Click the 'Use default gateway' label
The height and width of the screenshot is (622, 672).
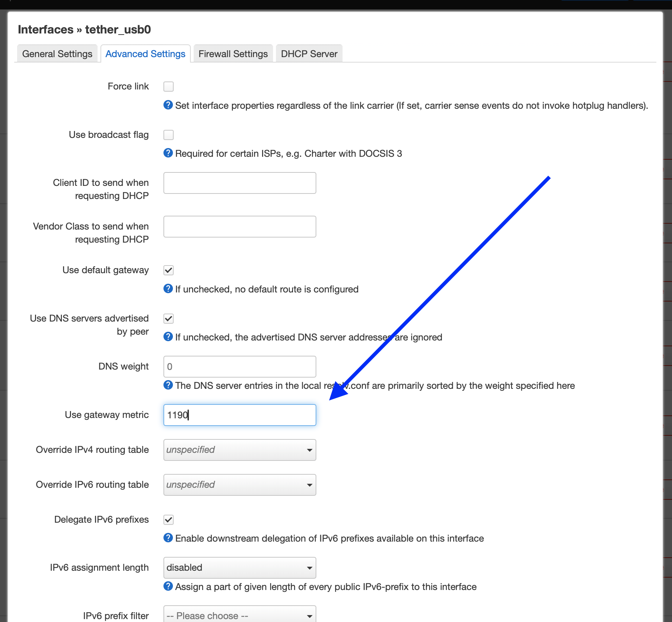coord(106,270)
